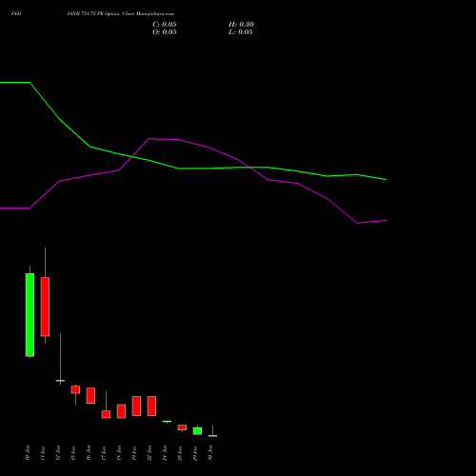
Task: Select the small green candlestick near the end
Action: [197, 431]
